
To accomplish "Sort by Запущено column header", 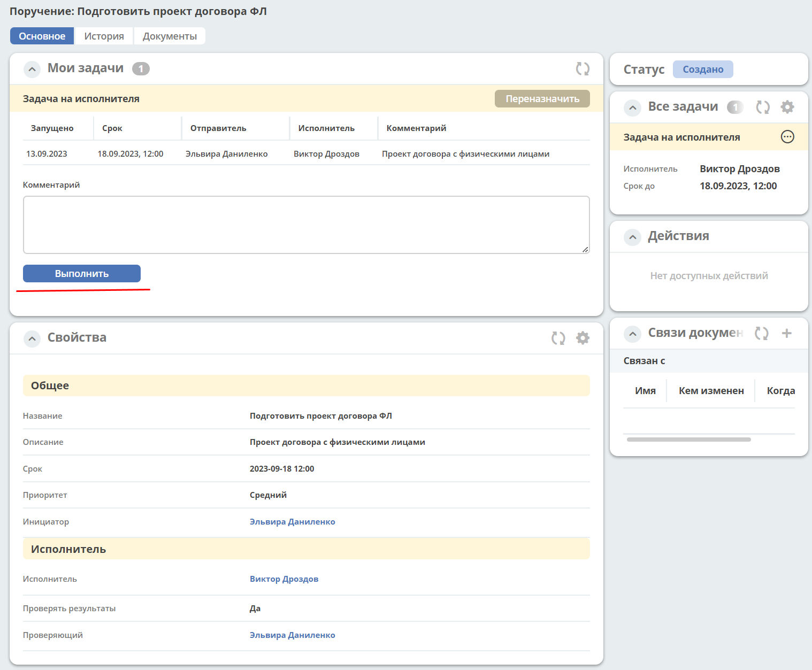I will 52,128.
